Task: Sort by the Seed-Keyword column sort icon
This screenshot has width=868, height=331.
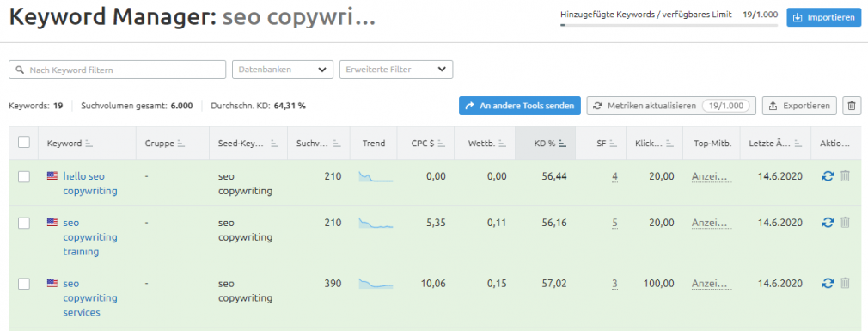Action: pos(274,144)
